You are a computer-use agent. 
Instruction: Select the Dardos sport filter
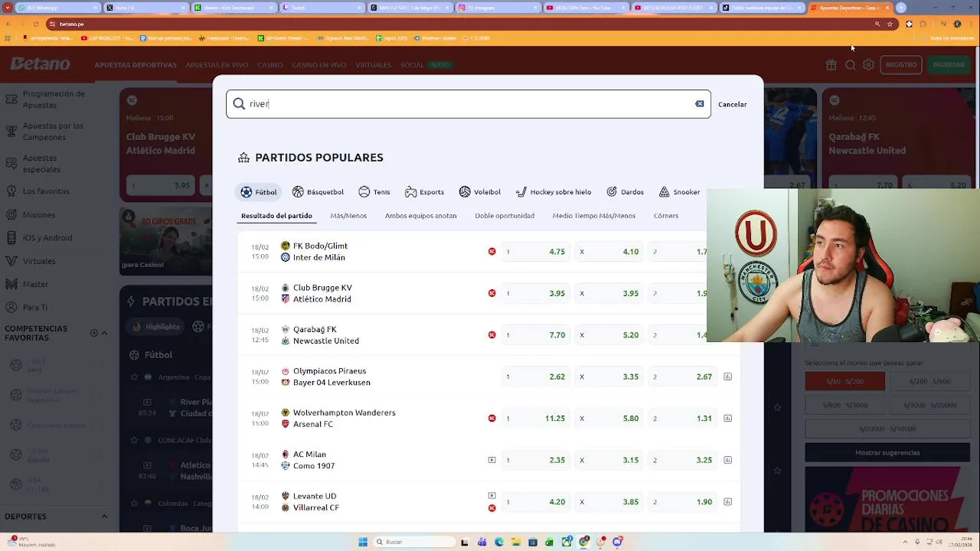pyautogui.click(x=625, y=192)
